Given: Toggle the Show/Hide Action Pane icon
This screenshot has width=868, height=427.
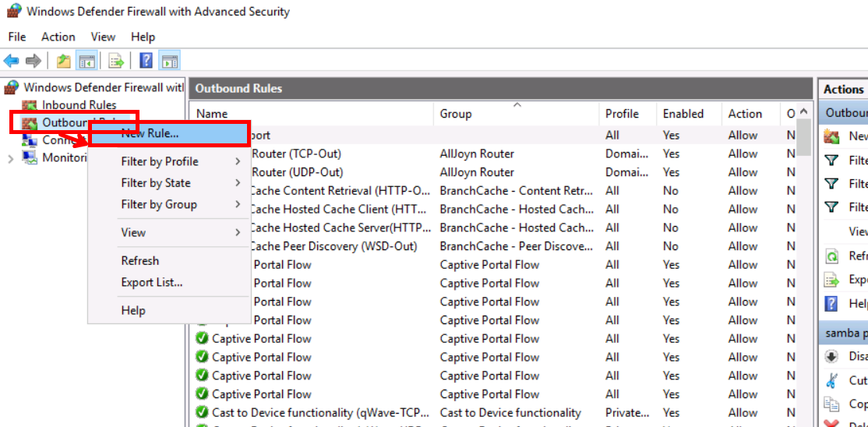Looking at the screenshot, I should click(169, 60).
